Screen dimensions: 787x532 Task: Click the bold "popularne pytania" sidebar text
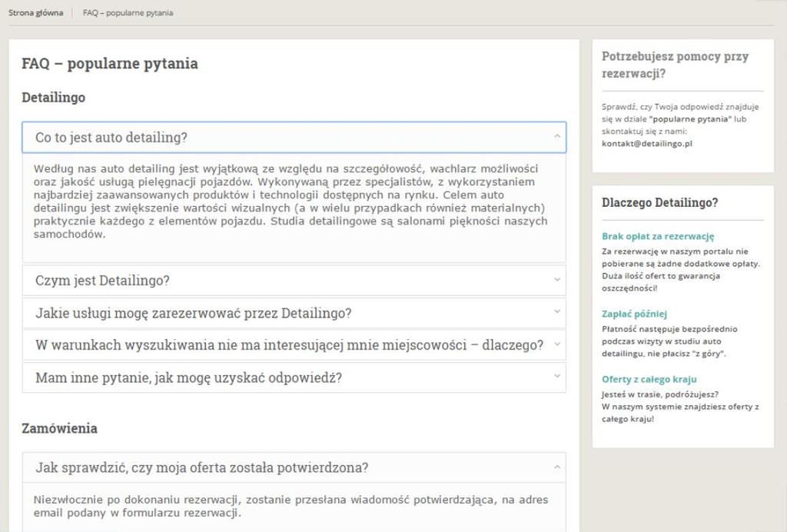point(690,119)
